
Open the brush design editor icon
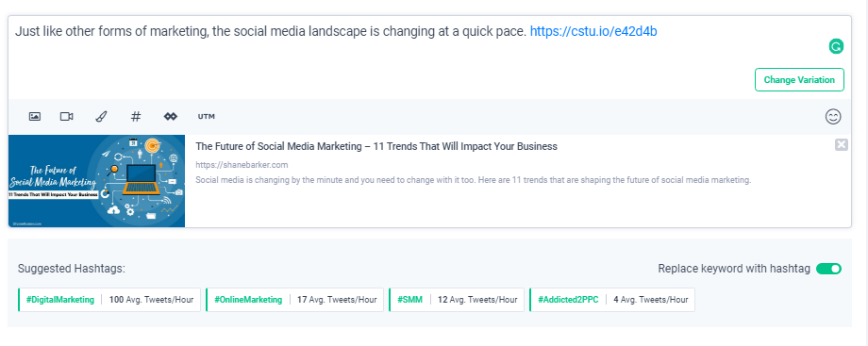[101, 116]
